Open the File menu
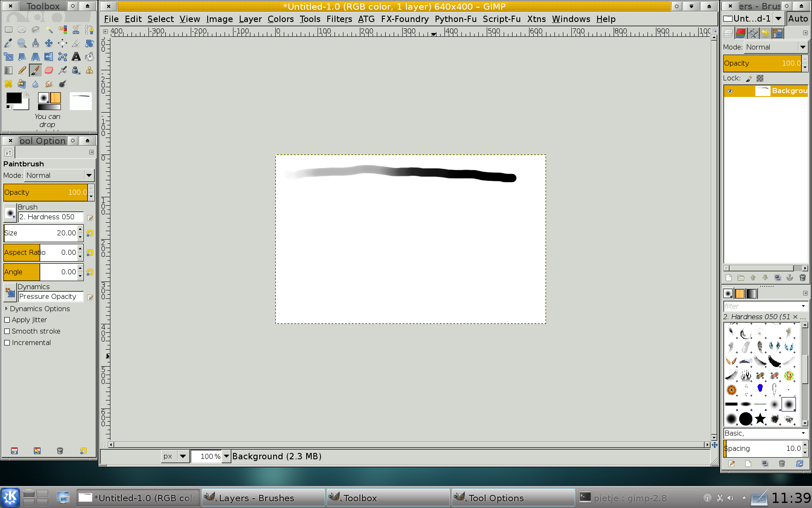 click(x=111, y=19)
